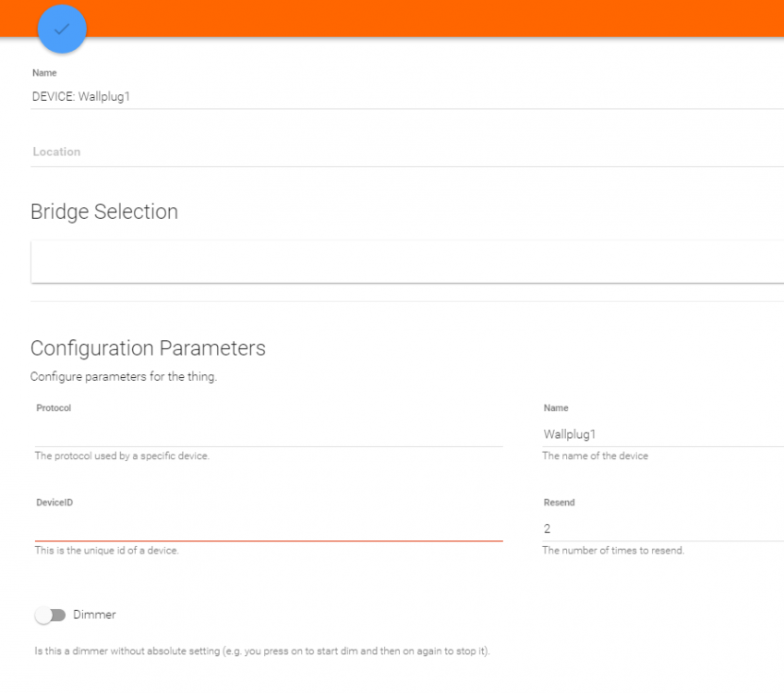Focus the Location input field
Image resolution: width=784 pixels, height=693 pixels.
tap(406, 152)
